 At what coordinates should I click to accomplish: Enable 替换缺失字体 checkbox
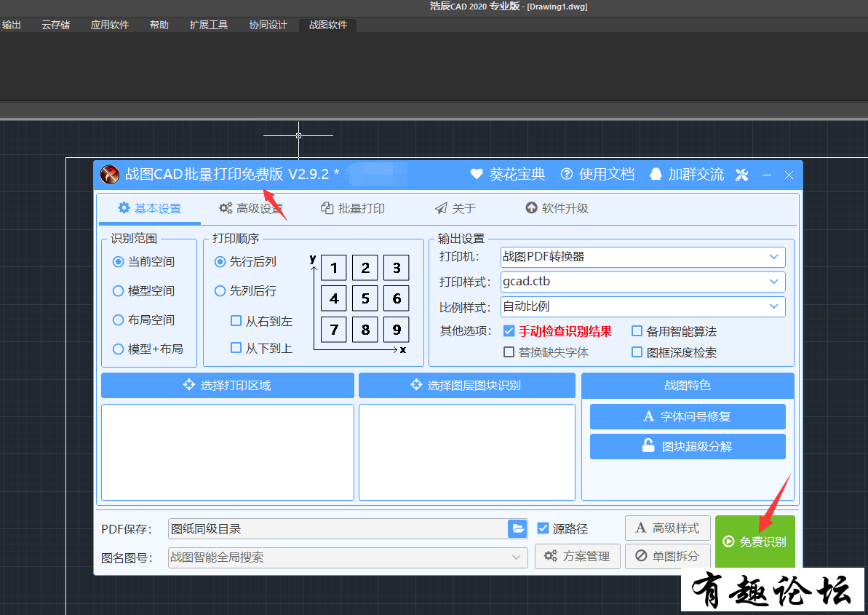click(x=509, y=352)
